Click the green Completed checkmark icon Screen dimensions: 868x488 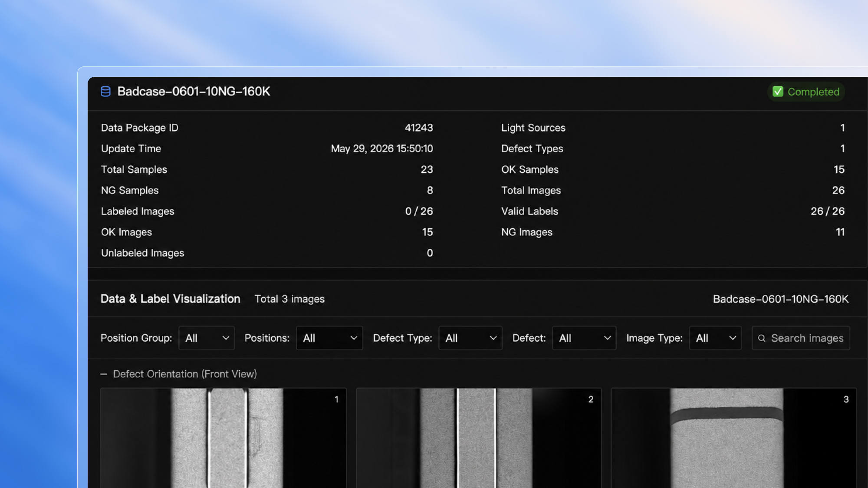pos(778,92)
